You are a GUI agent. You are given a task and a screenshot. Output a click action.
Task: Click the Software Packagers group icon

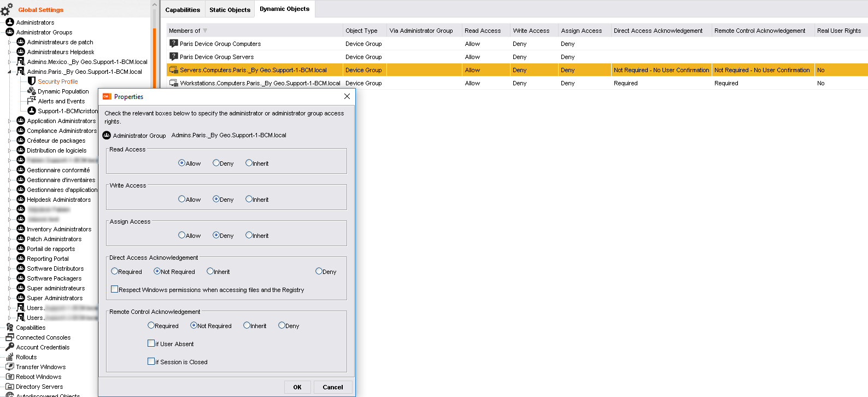tap(21, 278)
